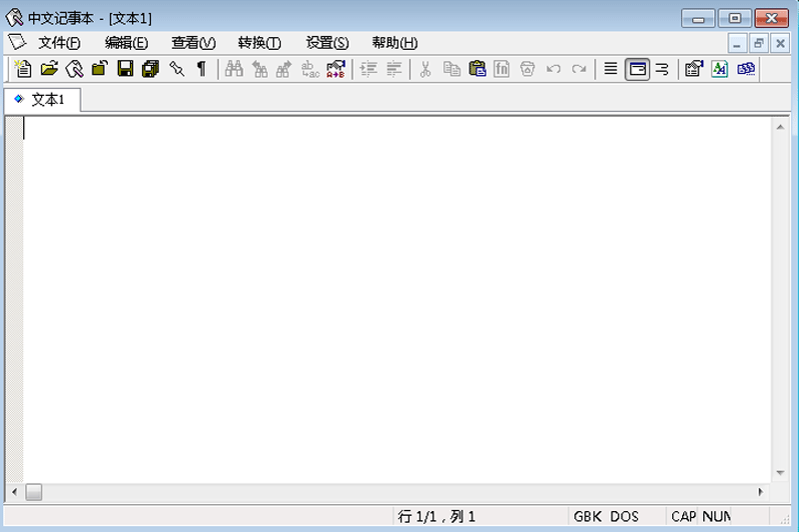Click the increase indent icon
This screenshot has width=799, height=532.
pos(369,69)
